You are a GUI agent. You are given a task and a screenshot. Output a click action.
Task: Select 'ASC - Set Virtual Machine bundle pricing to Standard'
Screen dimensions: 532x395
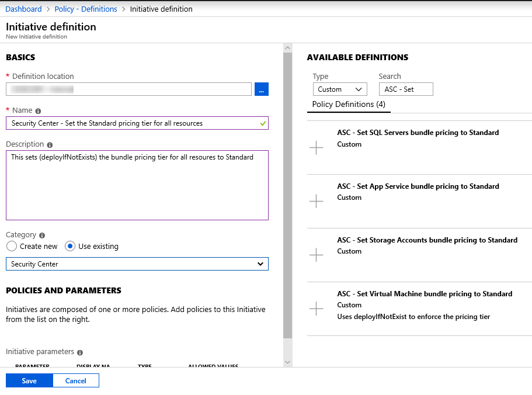[425, 294]
